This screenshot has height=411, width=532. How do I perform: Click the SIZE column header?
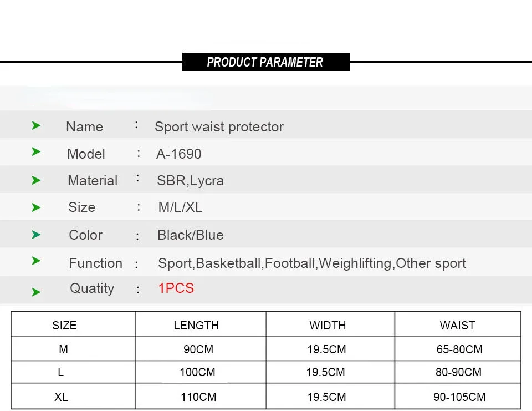click(64, 326)
